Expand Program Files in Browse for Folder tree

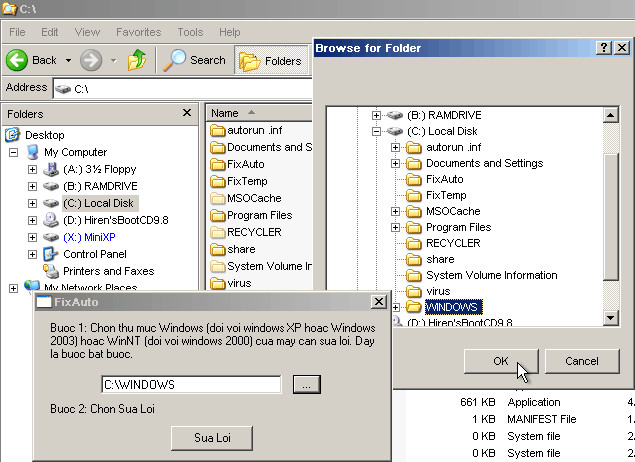(x=396, y=227)
